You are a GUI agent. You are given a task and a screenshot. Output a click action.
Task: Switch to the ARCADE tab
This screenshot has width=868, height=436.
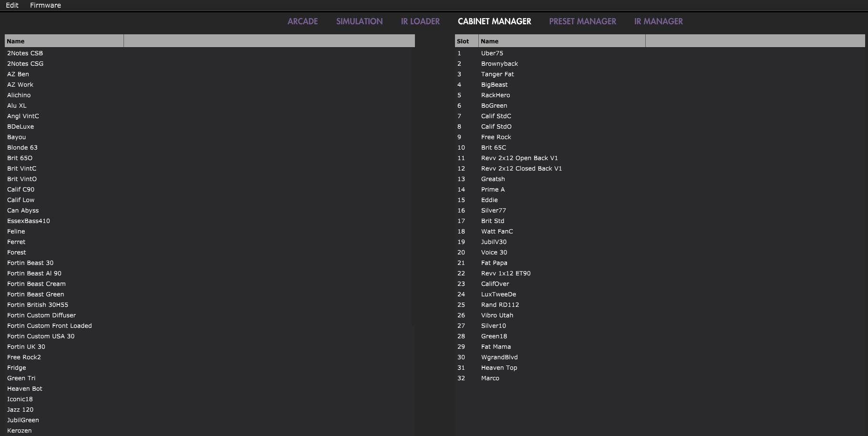tap(302, 21)
